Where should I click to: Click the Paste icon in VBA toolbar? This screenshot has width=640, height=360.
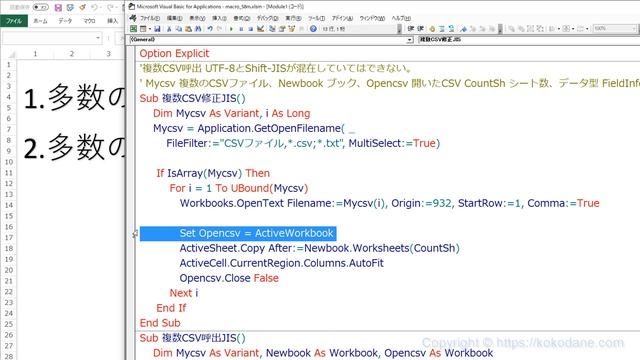(188, 29)
